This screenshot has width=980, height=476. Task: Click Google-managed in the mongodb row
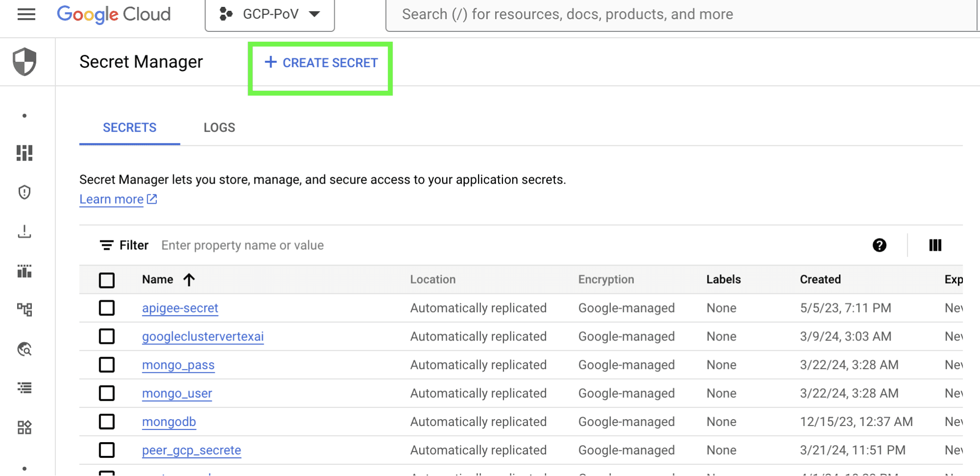click(627, 422)
